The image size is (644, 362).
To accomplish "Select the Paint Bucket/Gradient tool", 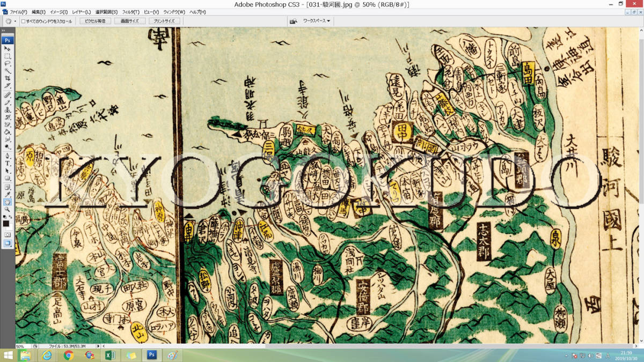I will [x=8, y=132].
